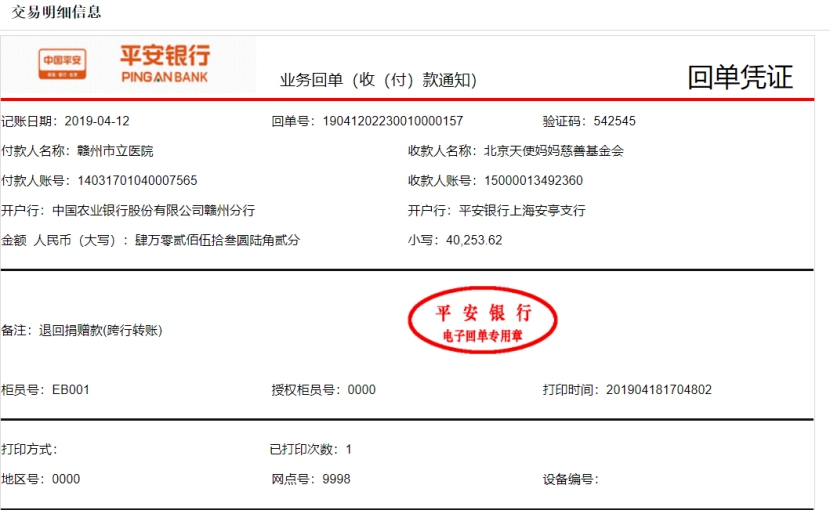Click the remark 退回捐赠款(跨行转账)
830x511 pixels.
[x=101, y=330]
